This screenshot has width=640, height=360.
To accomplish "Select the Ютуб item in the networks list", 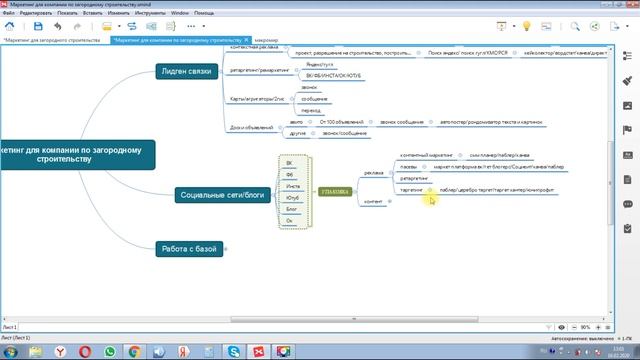I will click(x=292, y=198).
